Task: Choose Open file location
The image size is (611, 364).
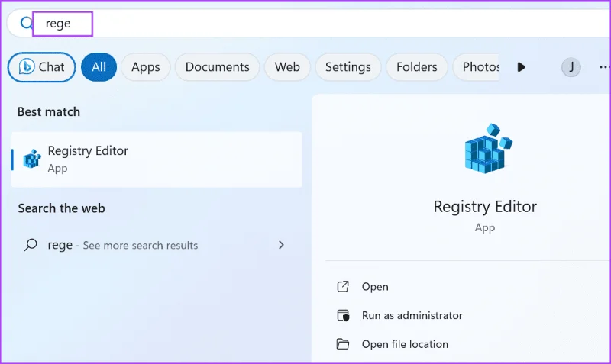Action: [x=405, y=344]
